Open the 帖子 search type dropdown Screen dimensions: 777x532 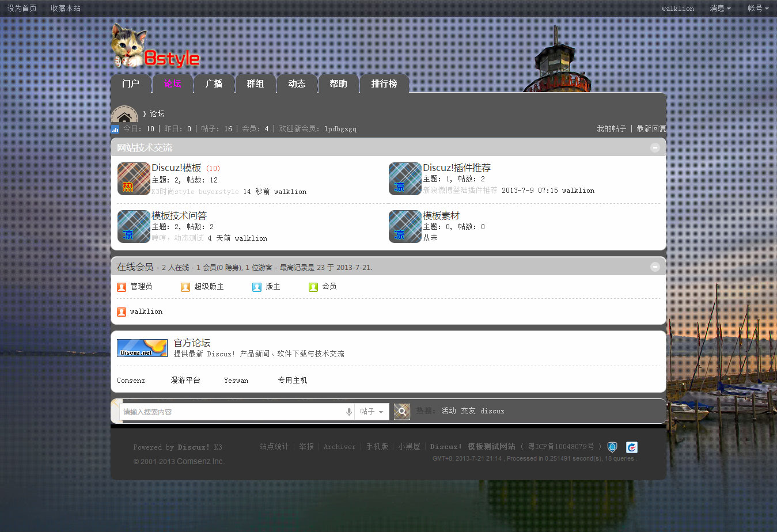coord(372,412)
